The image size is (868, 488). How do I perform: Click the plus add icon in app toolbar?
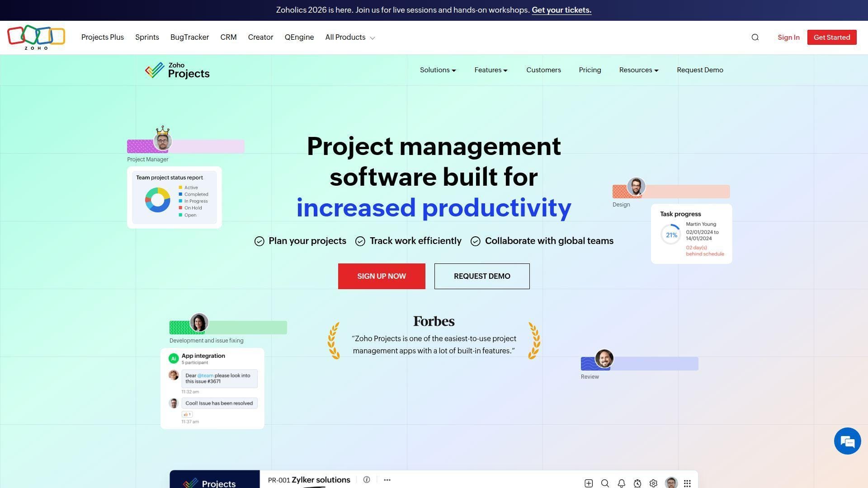pyautogui.click(x=589, y=483)
